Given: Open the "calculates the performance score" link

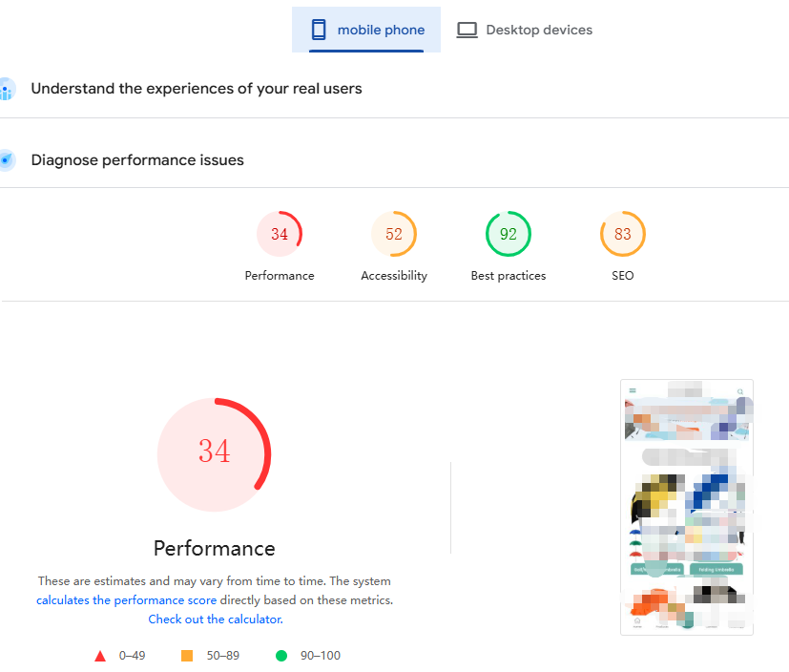Looking at the screenshot, I should (128, 600).
